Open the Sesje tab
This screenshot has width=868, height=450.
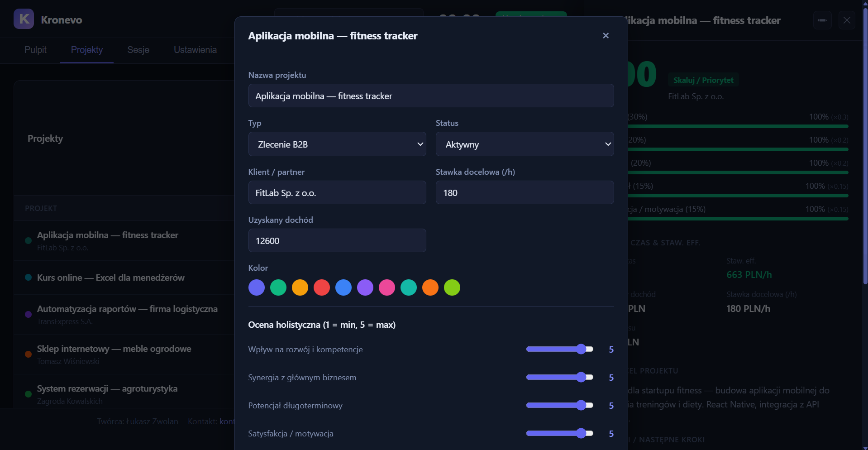138,50
